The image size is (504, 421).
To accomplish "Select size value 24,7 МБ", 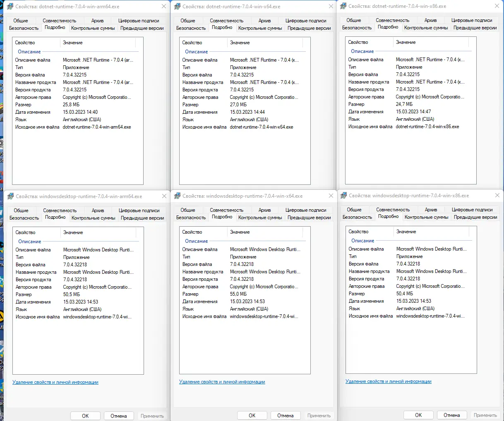I will pyautogui.click(x=404, y=104).
